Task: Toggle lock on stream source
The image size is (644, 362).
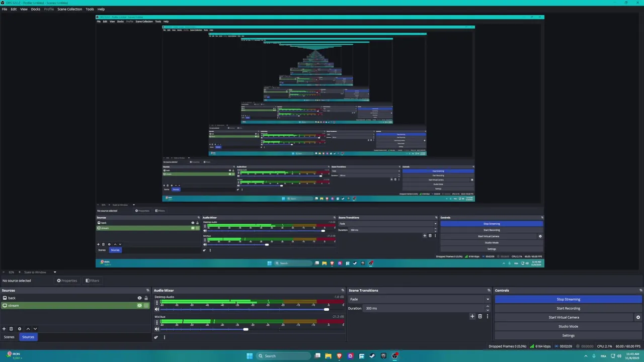Action: pyautogui.click(x=146, y=306)
